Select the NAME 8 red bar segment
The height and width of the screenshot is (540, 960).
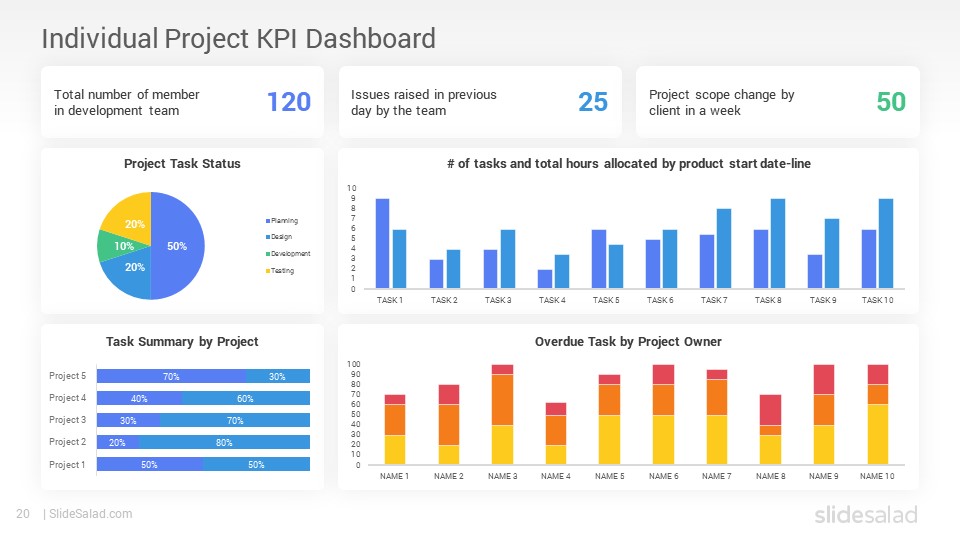[770, 410]
